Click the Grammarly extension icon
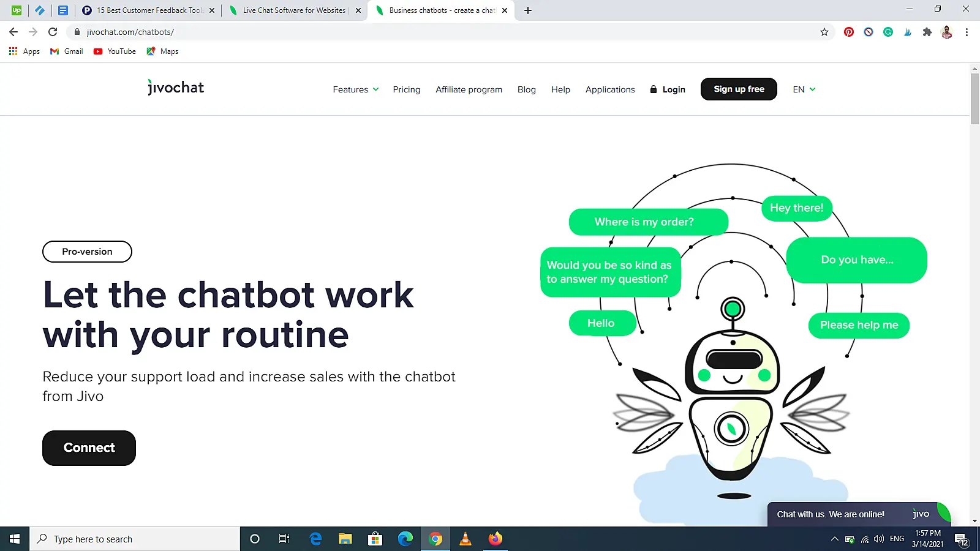 (888, 32)
